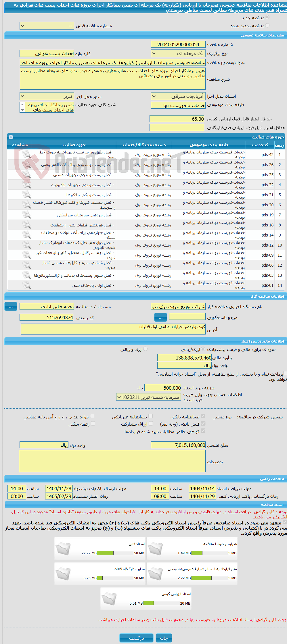Select مناقصه جدید radio button

click(x=267, y=18)
